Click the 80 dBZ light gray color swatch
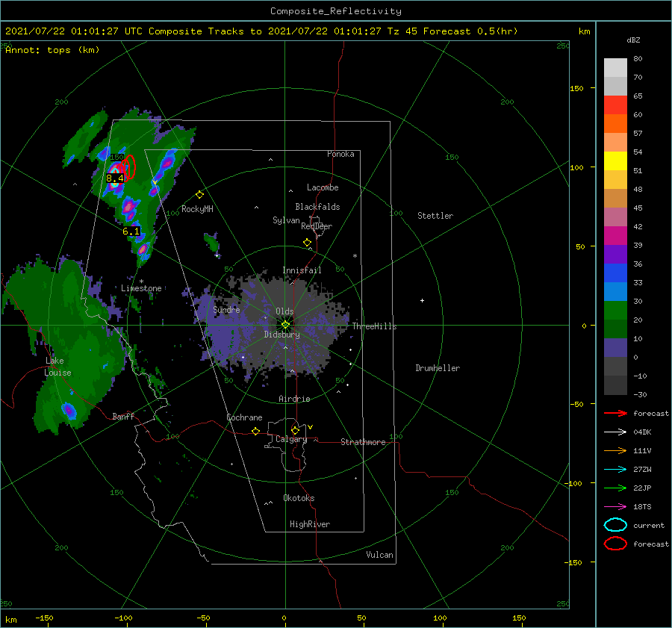The width and height of the screenshot is (672, 628). pos(615,67)
